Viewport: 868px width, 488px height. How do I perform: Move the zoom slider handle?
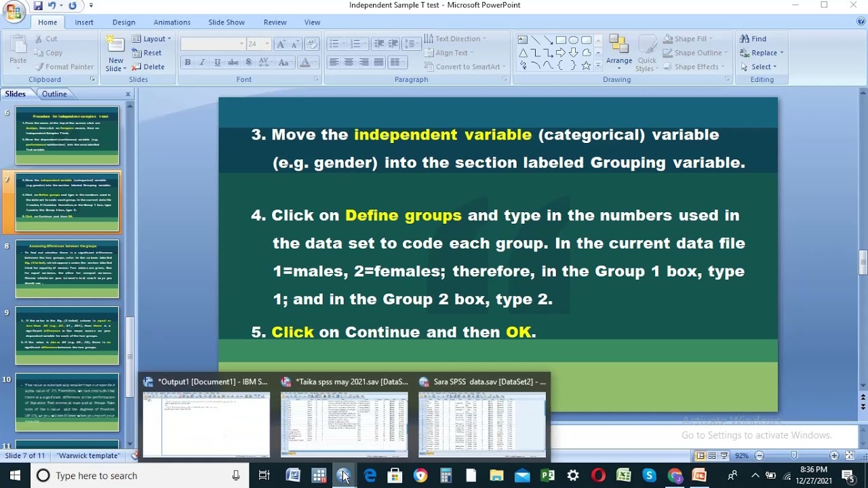794,455
